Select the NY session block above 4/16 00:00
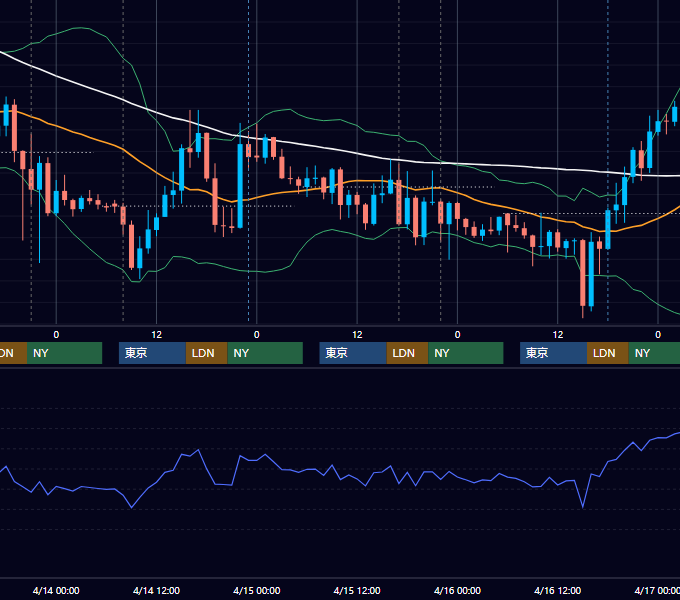Viewport: 680px width, 600px height. tap(466, 353)
